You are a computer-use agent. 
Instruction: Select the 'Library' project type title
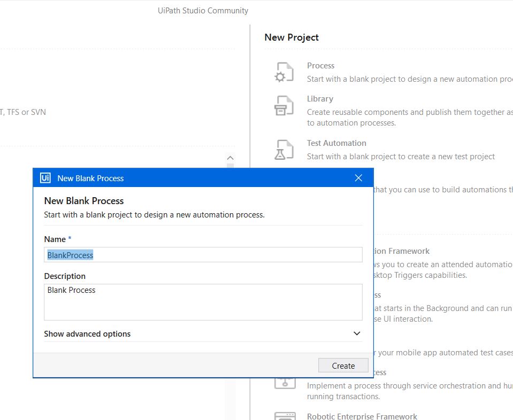320,99
